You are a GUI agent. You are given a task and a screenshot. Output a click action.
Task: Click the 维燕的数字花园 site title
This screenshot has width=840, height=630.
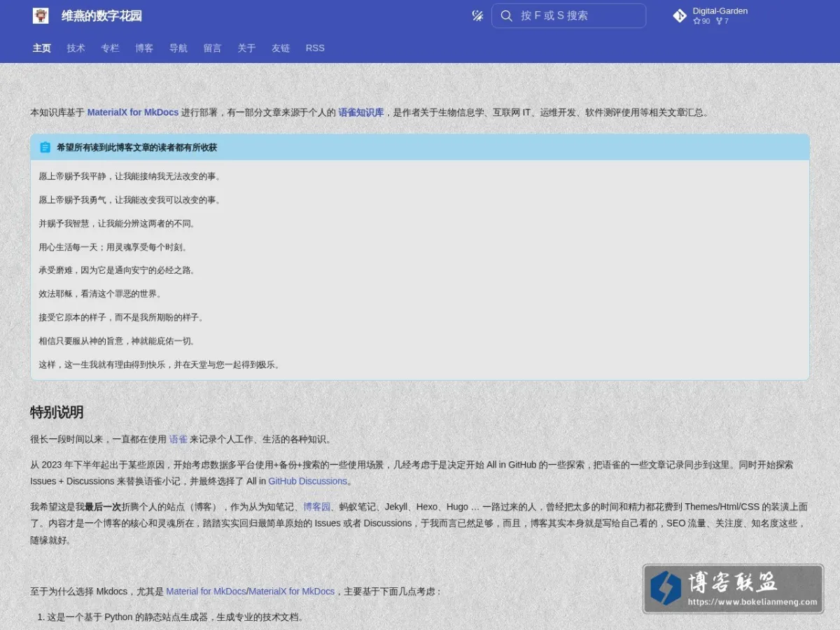click(x=102, y=15)
